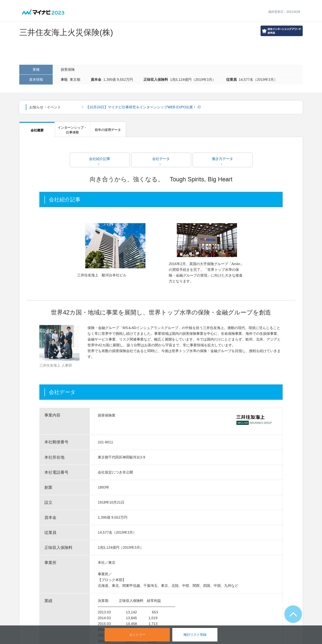Click the scroll-to-top arrow circle
This screenshot has height=644, width=322.
coord(293,614)
